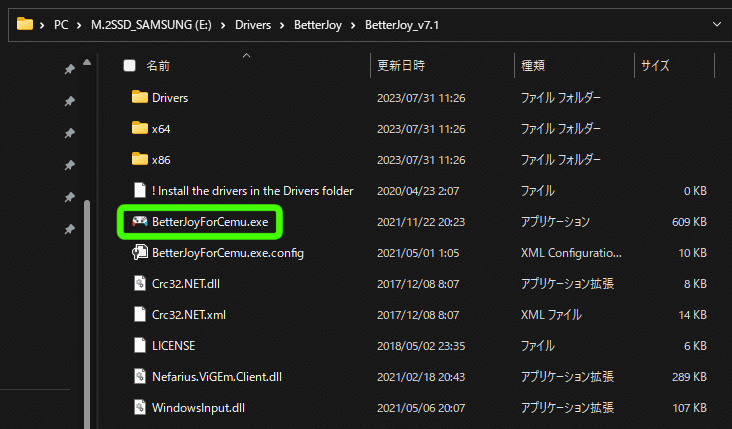Navigate to PC in the breadcrumb

61,25
